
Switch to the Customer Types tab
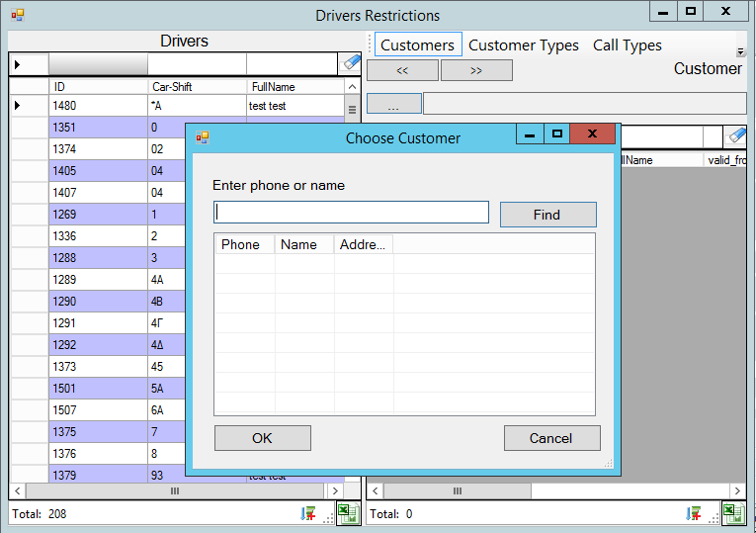click(523, 45)
